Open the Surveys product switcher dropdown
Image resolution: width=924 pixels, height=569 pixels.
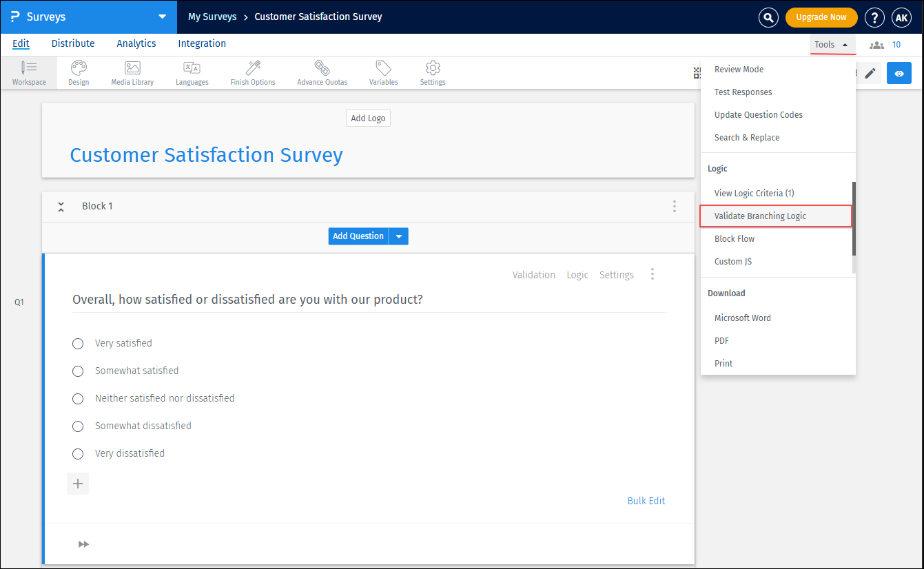161,17
